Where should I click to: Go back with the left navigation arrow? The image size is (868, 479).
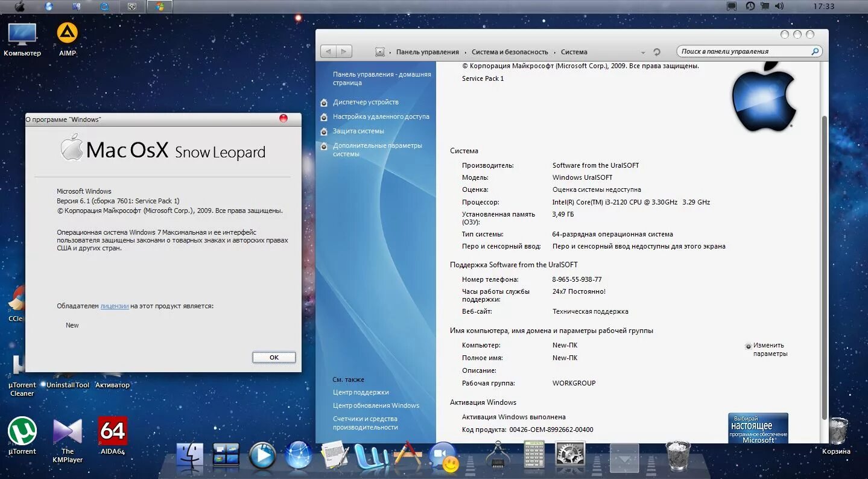pyautogui.click(x=328, y=52)
